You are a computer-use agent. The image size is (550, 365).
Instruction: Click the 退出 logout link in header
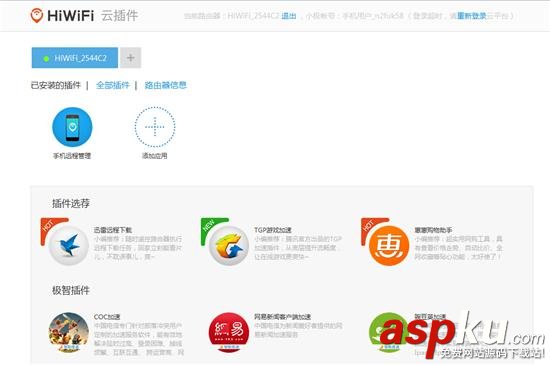pos(289,16)
